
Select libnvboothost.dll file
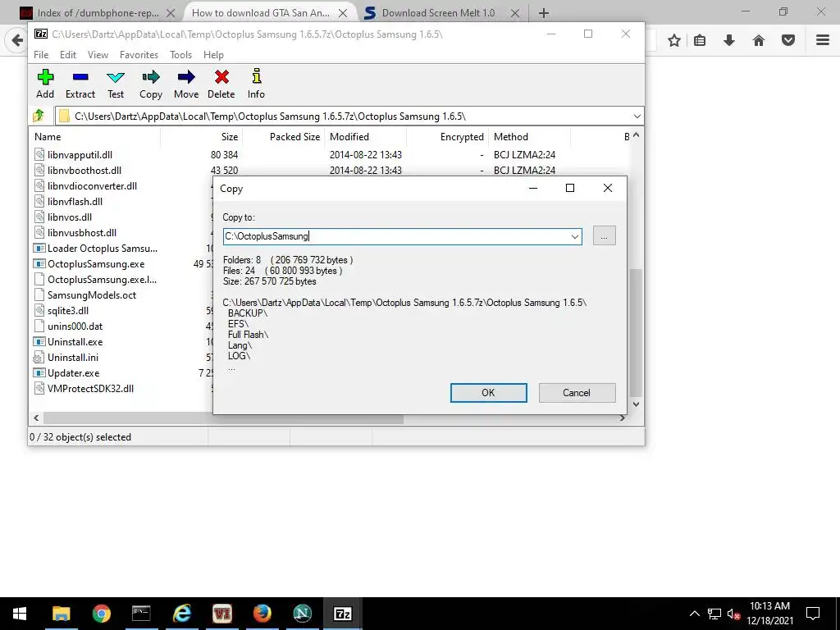click(x=84, y=171)
